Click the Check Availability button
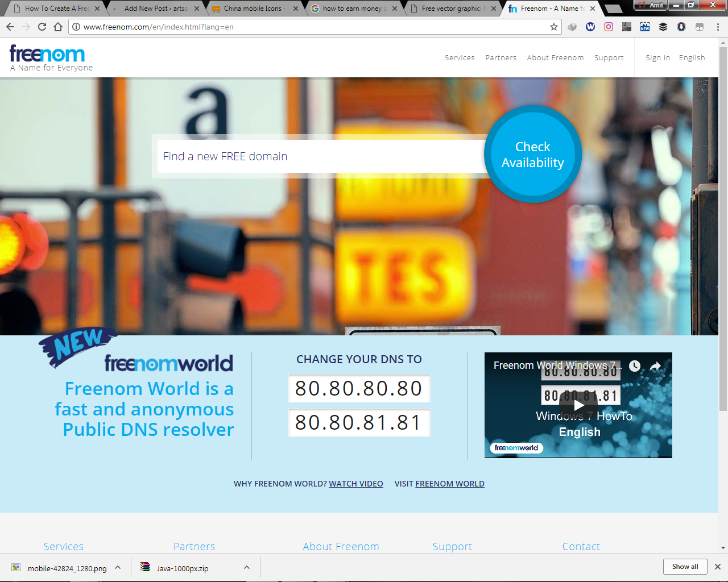 click(x=533, y=155)
